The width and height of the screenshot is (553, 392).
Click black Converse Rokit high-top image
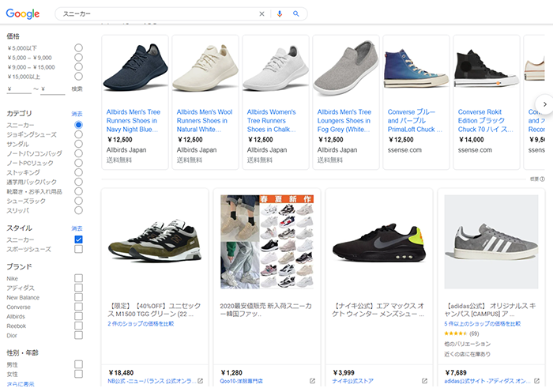487,69
